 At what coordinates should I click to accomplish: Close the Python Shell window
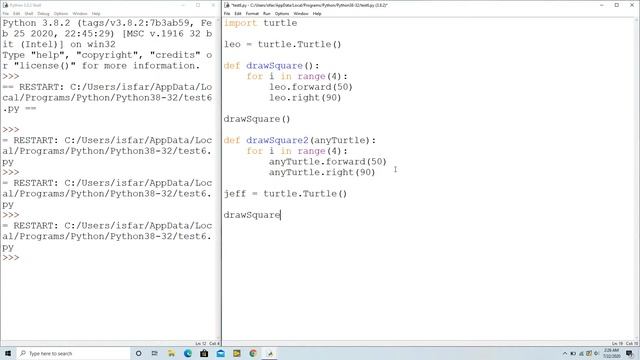[213, 5]
